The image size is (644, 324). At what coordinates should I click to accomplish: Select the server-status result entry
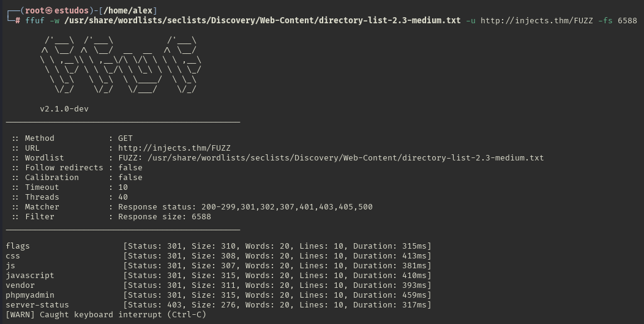[219, 305]
